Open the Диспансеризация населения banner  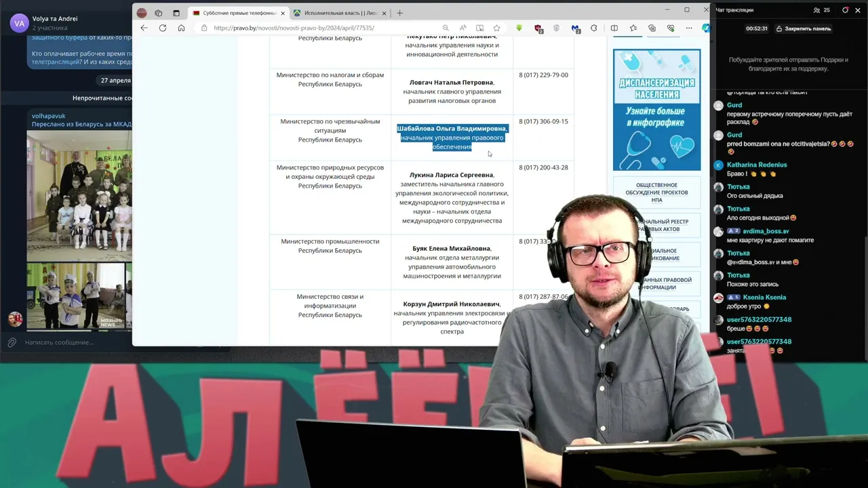pos(656,110)
